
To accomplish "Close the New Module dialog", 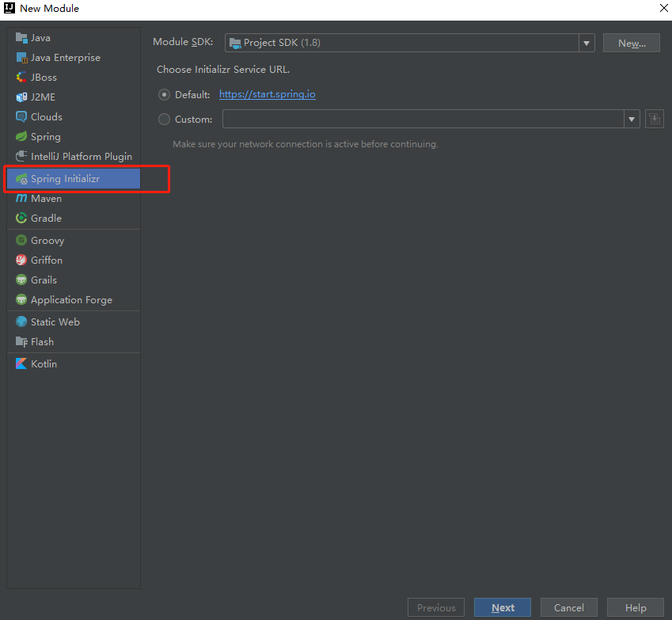I will [663, 8].
